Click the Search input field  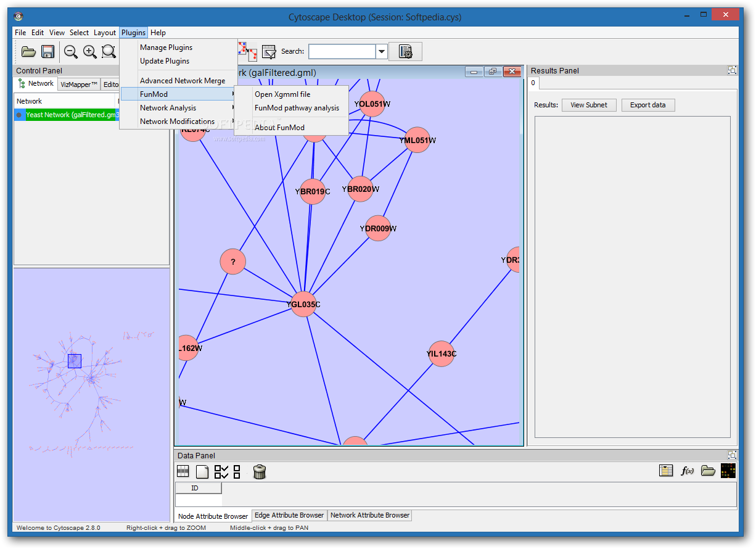point(342,52)
